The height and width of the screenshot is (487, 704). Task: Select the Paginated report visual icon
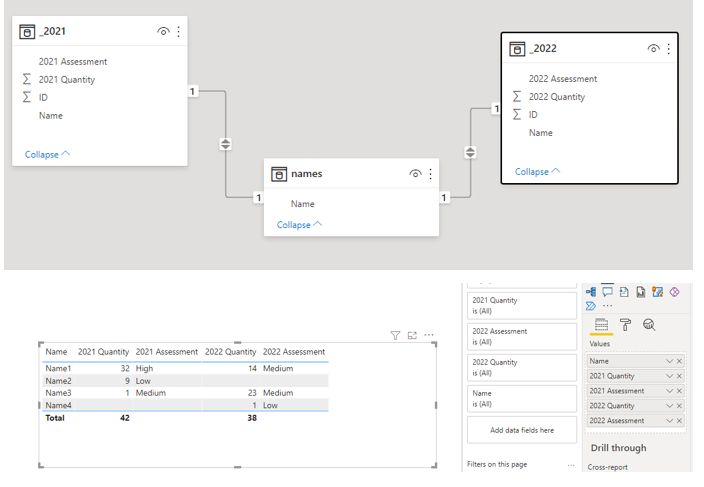click(641, 292)
